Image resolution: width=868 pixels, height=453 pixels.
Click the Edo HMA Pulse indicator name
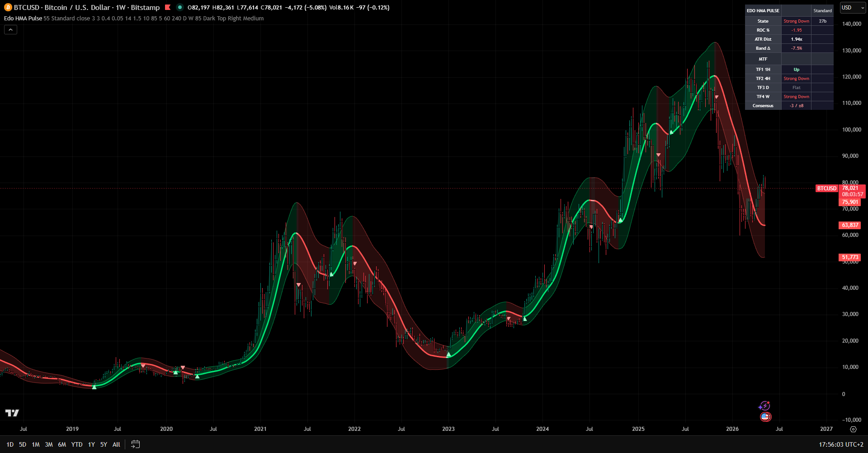pyautogui.click(x=23, y=18)
